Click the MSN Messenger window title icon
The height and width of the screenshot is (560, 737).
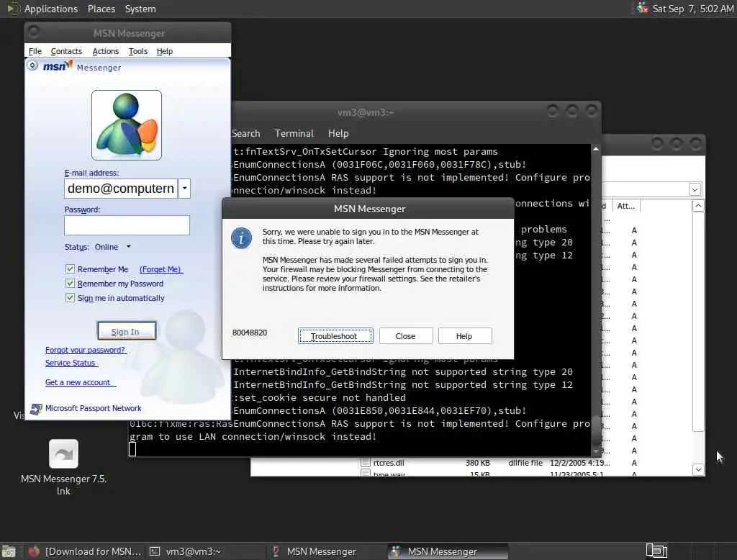point(33,32)
